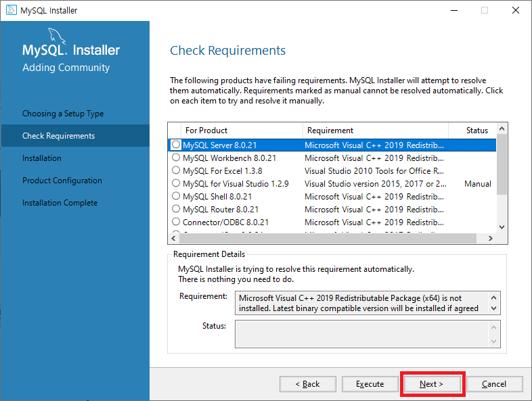Sort by the Requirement column header
532x401 pixels.
coord(376,131)
